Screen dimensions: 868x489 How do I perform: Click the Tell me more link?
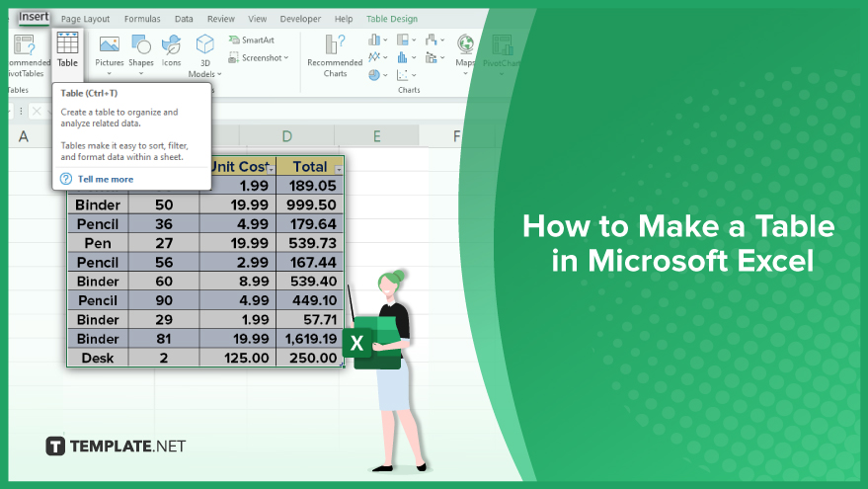106,179
